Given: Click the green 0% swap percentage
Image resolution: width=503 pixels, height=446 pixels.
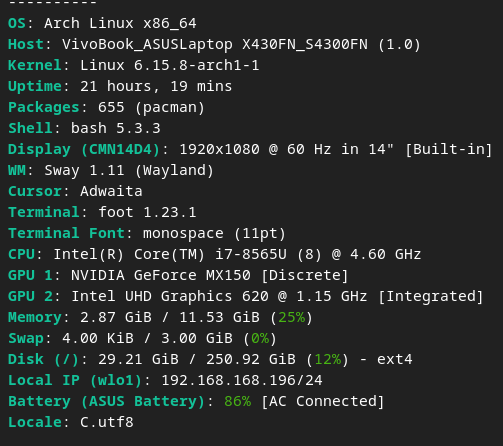Looking at the screenshot, I should tap(260, 339).
